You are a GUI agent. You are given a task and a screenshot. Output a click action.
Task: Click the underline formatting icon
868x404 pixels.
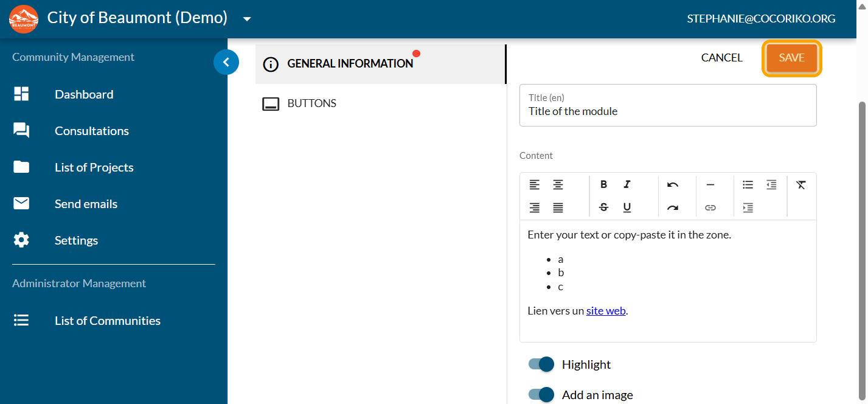[x=627, y=207]
